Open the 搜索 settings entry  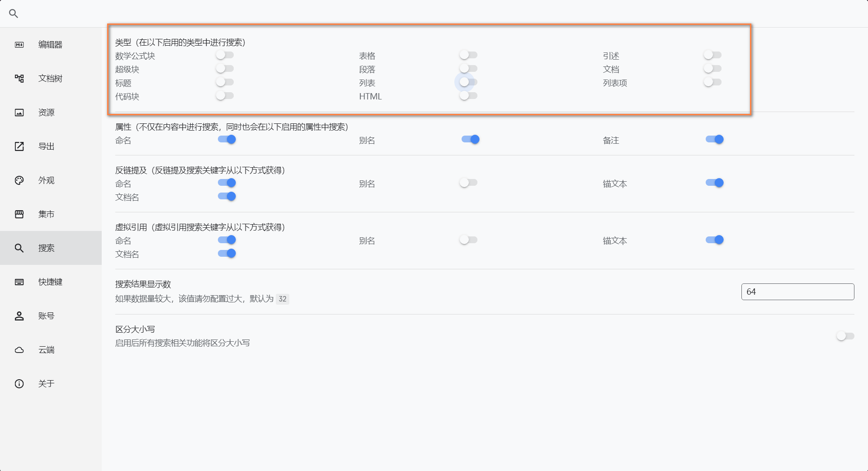point(19,248)
